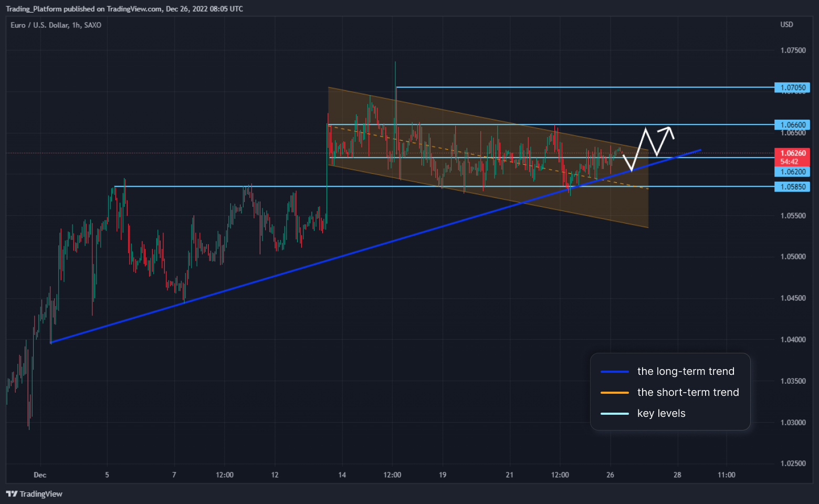The height and width of the screenshot is (504, 819).
Task: Click the 1.03000 price axis value
Action: pos(793,423)
